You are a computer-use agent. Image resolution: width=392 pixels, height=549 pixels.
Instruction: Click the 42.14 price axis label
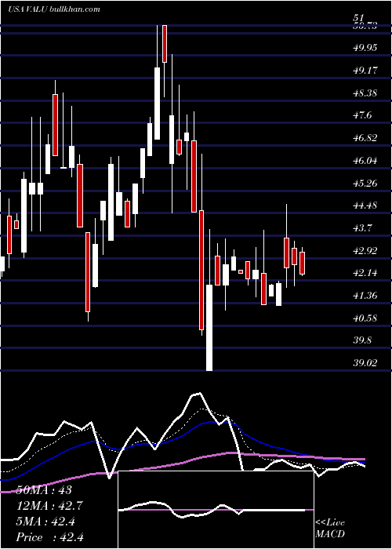tap(365, 273)
